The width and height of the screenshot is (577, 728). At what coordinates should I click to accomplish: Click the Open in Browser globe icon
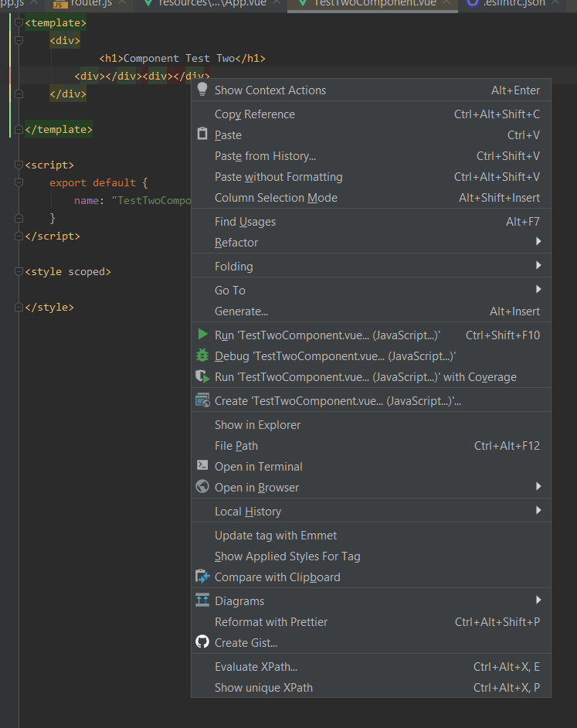(202, 487)
